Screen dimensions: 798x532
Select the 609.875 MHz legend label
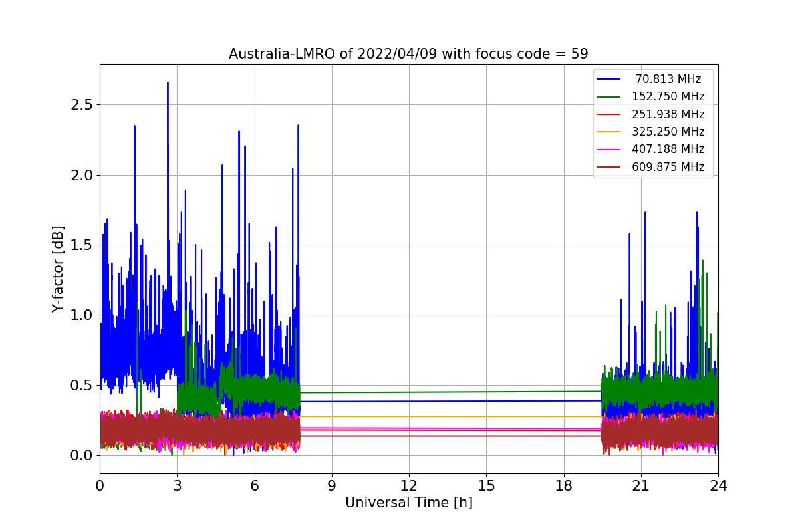(x=668, y=168)
